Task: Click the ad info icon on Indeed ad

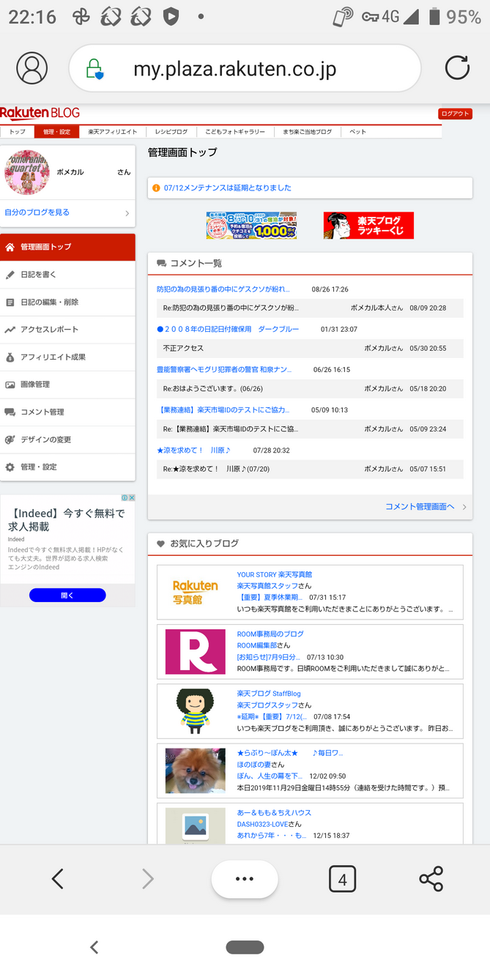Action: click(124, 498)
